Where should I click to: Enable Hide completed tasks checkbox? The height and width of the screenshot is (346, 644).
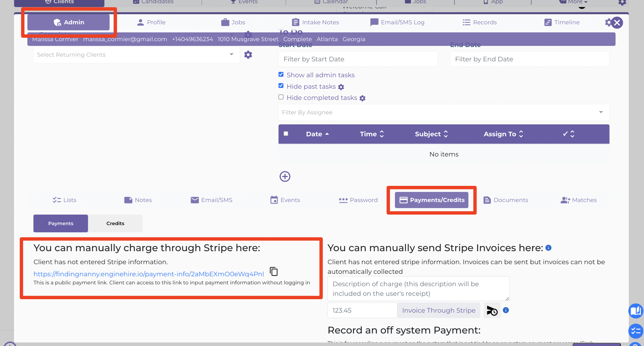(281, 97)
